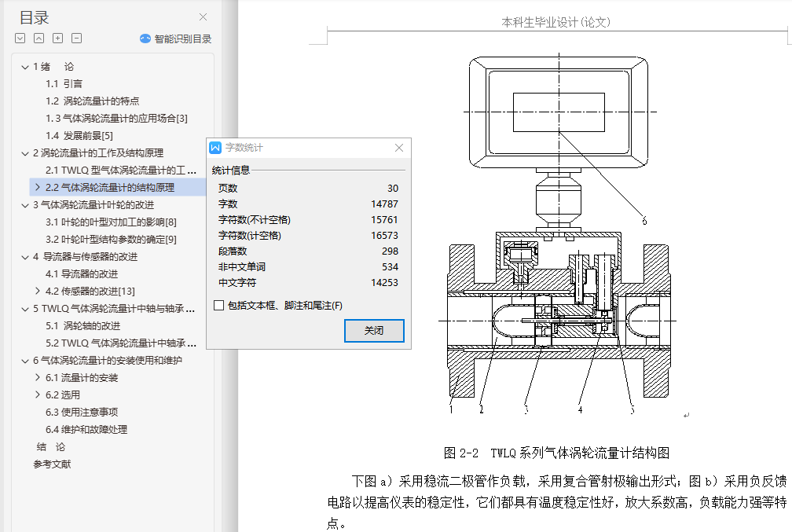Expand section 2.2 气体涡轮流量计的结构原理 arrow

pos(38,188)
